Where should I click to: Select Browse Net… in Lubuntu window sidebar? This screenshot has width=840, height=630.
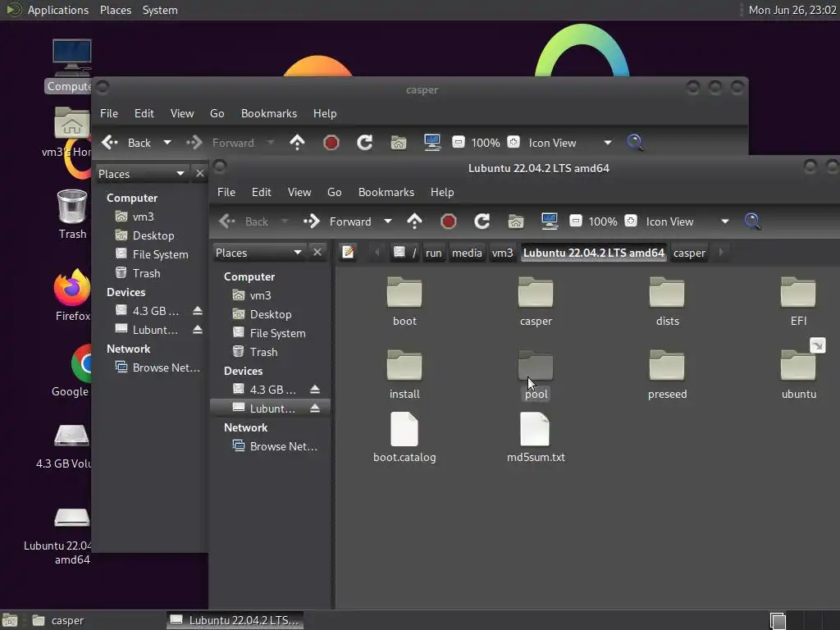click(x=269, y=446)
